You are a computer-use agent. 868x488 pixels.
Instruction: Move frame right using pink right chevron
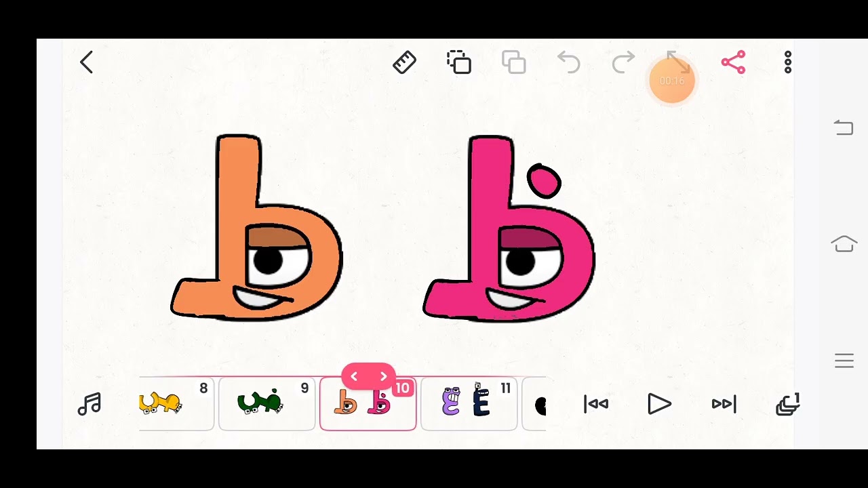pyautogui.click(x=383, y=377)
